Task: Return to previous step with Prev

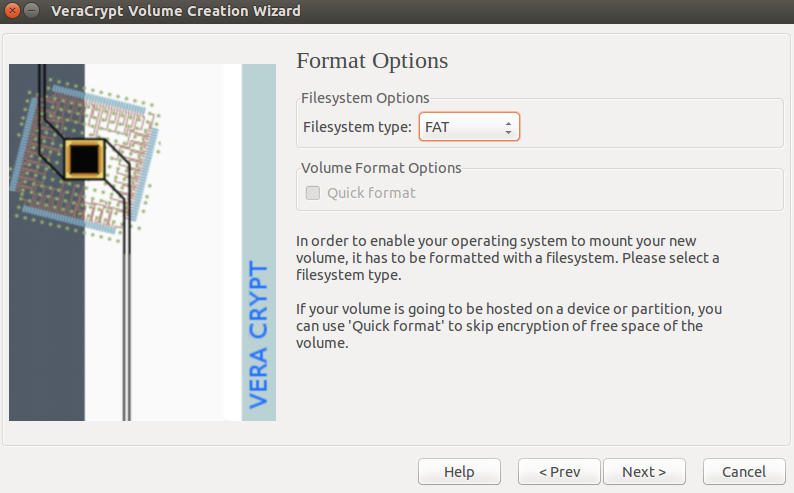Action: 559,472
